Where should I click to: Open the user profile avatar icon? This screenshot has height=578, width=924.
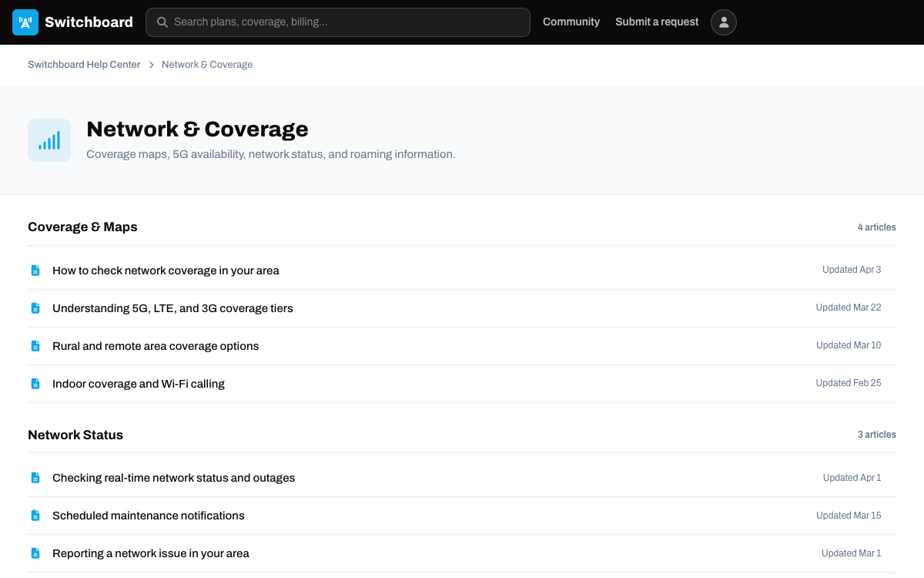pyautogui.click(x=724, y=22)
